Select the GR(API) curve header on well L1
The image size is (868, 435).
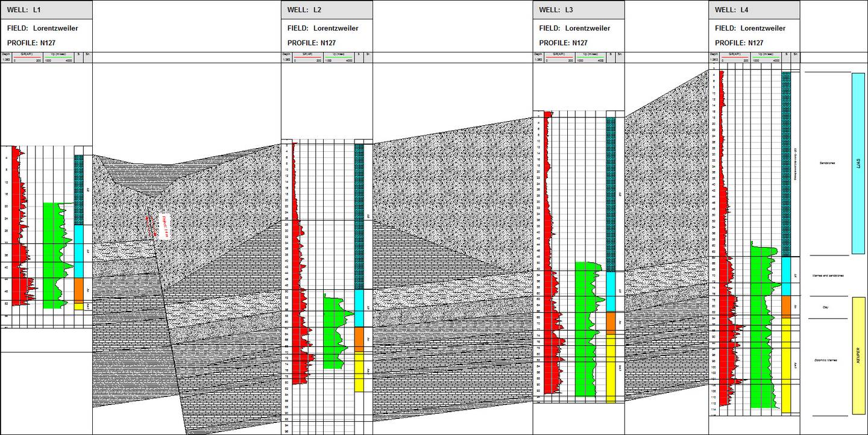coord(27,54)
